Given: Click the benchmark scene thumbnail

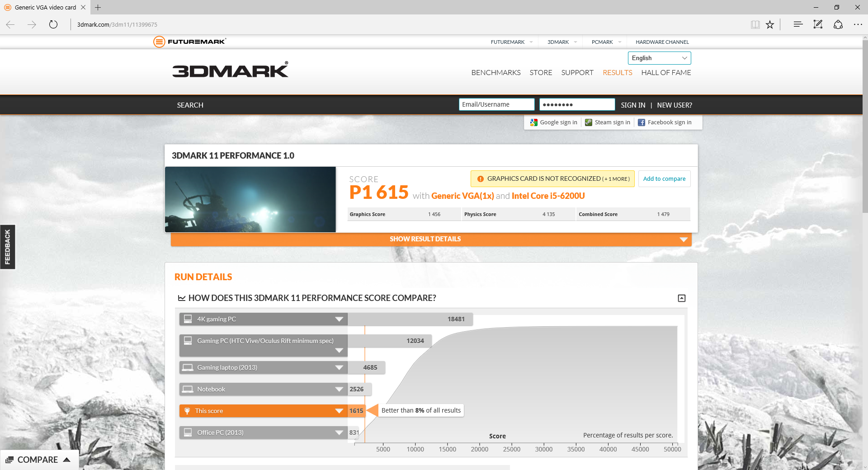Looking at the screenshot, I should tap(250, 199).
